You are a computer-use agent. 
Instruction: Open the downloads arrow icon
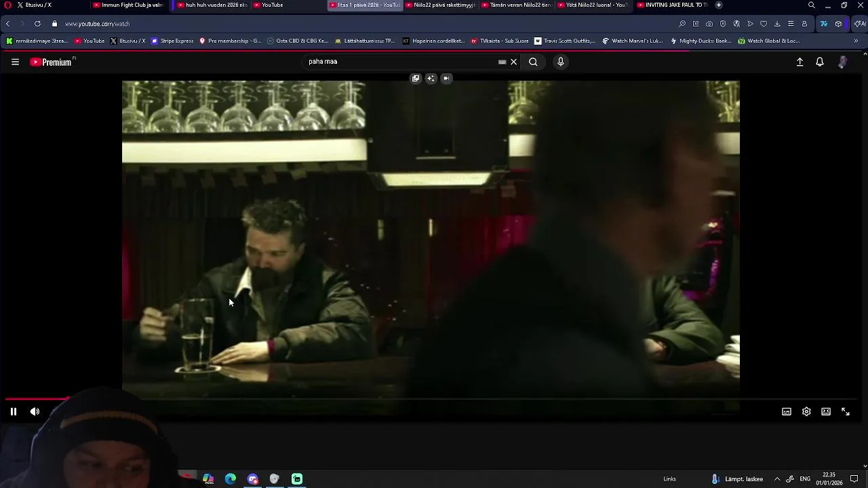(x=777, y=24)
